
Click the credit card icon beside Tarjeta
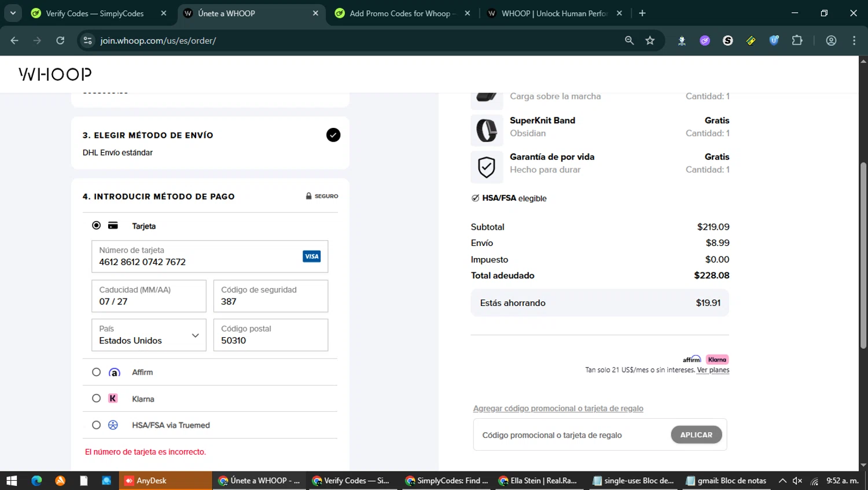[x=113, y=226]
